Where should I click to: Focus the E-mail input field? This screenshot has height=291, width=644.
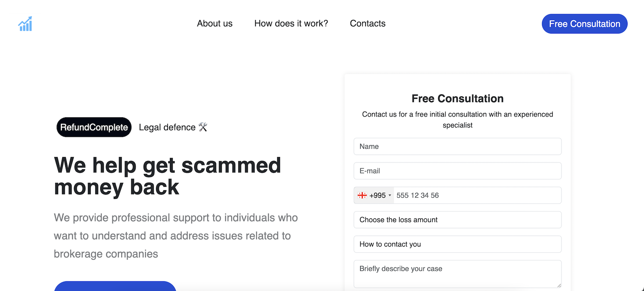tap(457, 171)
